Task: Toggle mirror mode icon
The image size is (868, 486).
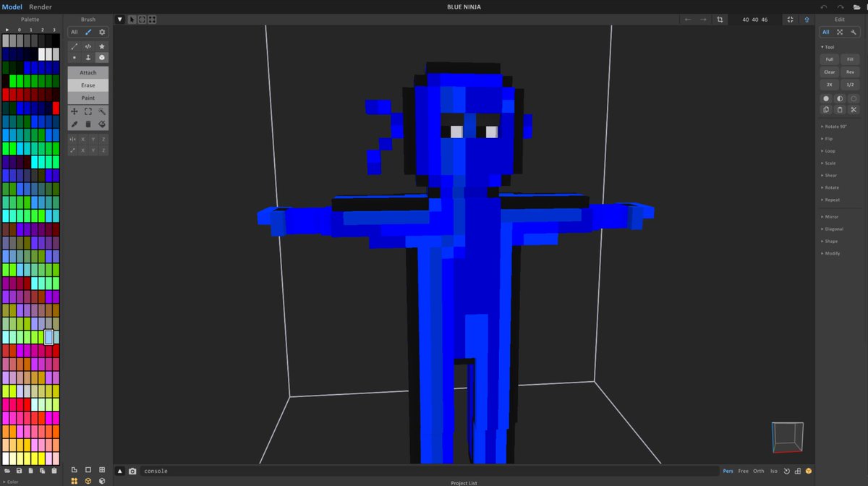Action: (x=72, y=139)
